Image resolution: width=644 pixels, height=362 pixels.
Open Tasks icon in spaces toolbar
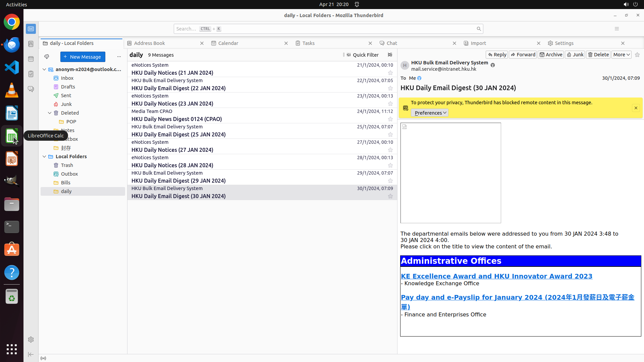click(31, 74)
